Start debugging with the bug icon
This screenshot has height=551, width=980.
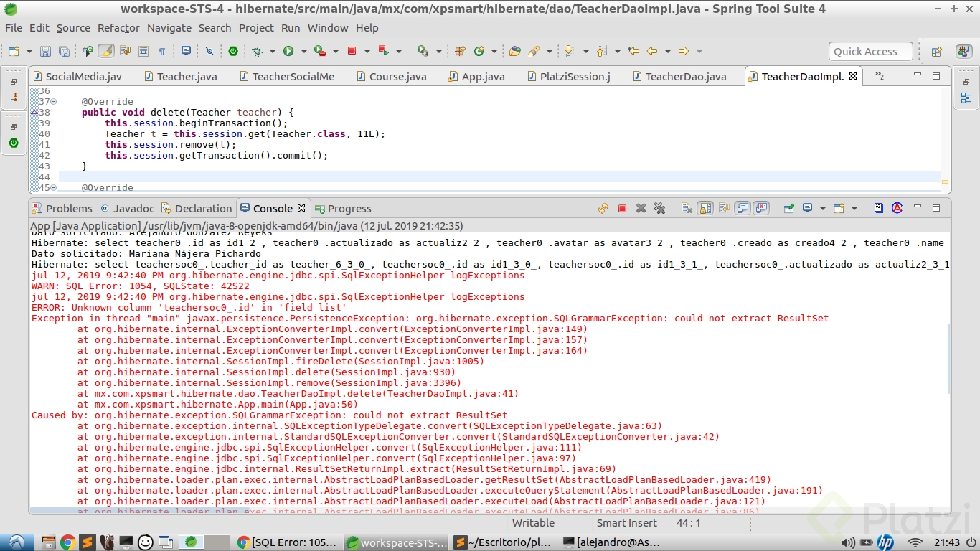(257, 51)
